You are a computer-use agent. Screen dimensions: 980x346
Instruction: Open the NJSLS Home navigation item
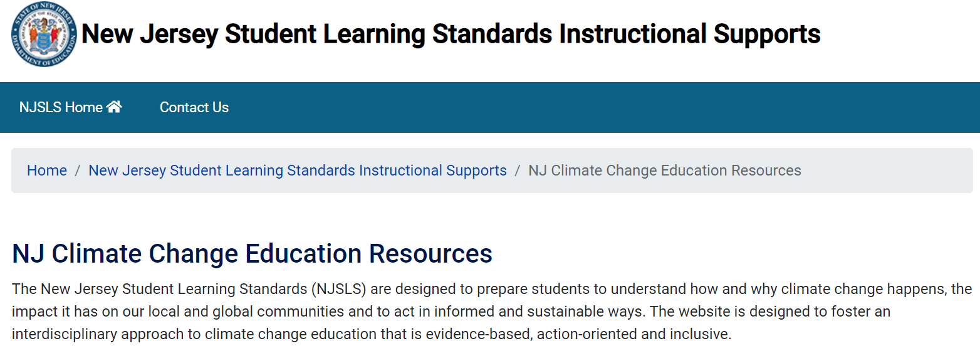(x=70, y=107)
